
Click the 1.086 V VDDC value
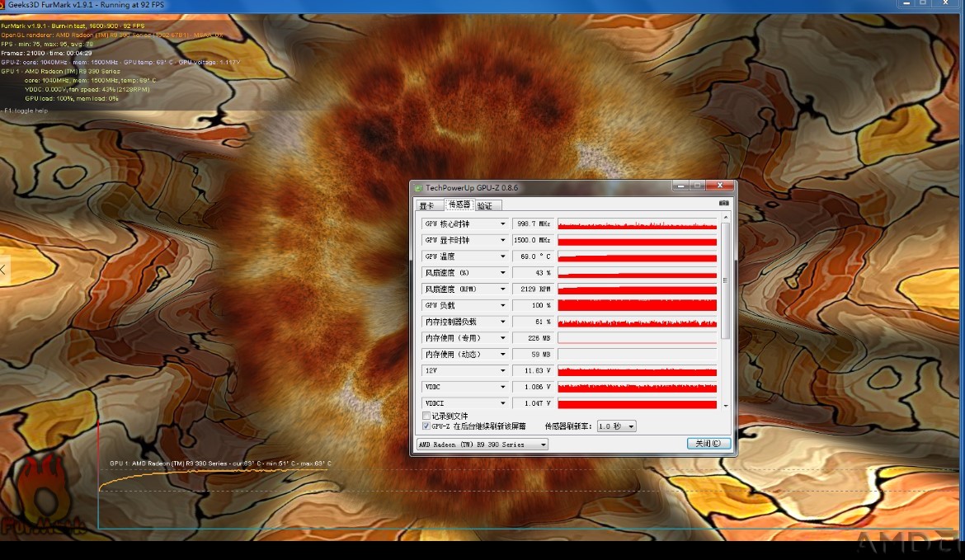click(533, 387)
